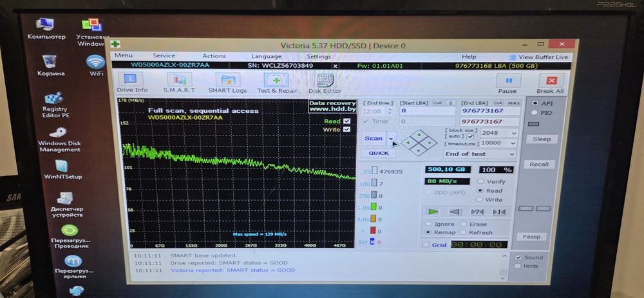
Task: Open Перезагруз... ярлыки desktop icon
Action: pyautogui.click(x=73, y=261)
